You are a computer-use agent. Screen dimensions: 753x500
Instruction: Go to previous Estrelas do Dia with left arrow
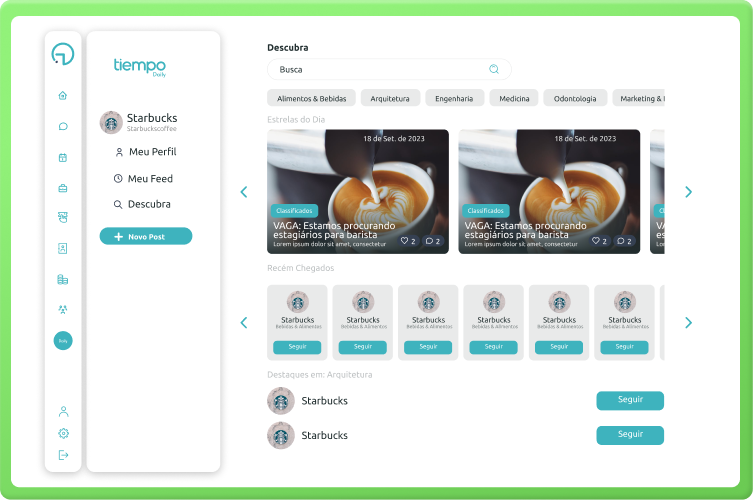pyautogui.click(x=243, y=192)
